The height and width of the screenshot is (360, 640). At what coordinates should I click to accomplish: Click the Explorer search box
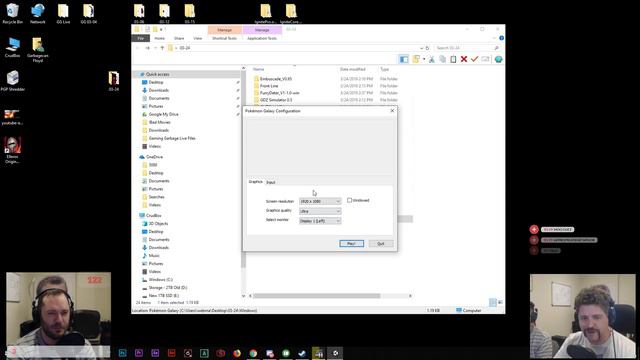[467, 48]
